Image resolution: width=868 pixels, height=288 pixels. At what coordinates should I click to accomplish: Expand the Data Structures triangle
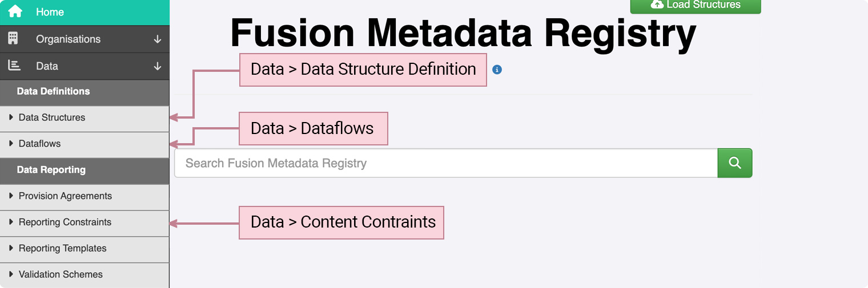[11, 117]
